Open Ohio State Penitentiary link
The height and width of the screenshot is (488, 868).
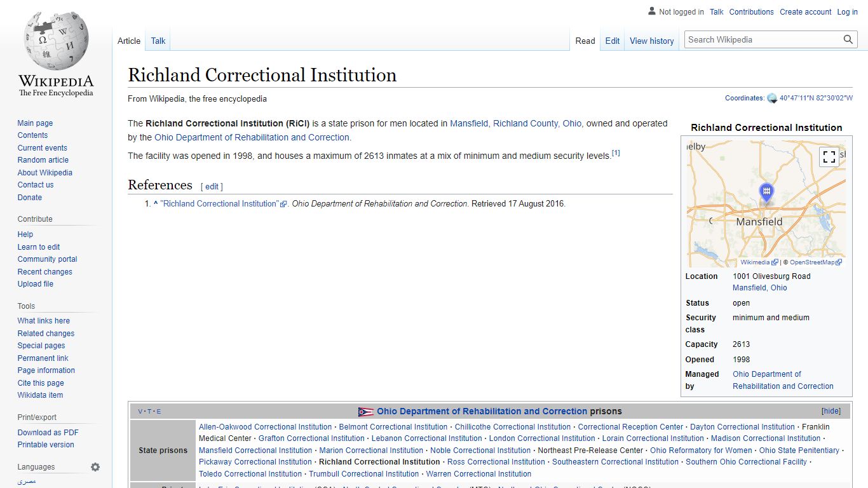pos(799,451)
